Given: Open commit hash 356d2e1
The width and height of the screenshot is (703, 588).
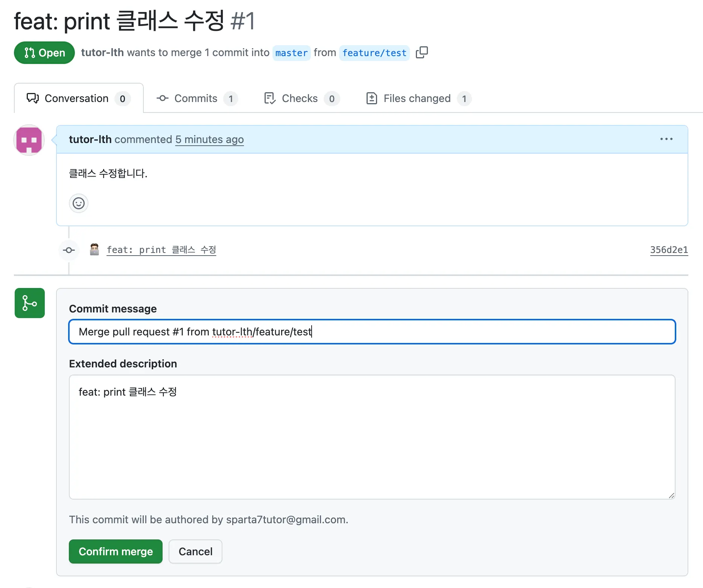Looking at the screenshot, I should click(669, 250).
